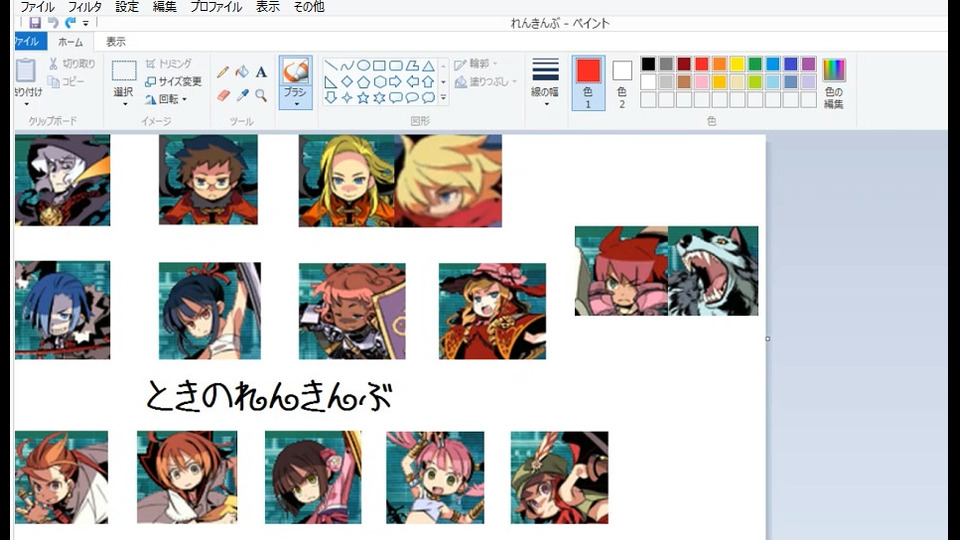Open the ブラシ brush type dropdown arrow

tap(296, 103)
